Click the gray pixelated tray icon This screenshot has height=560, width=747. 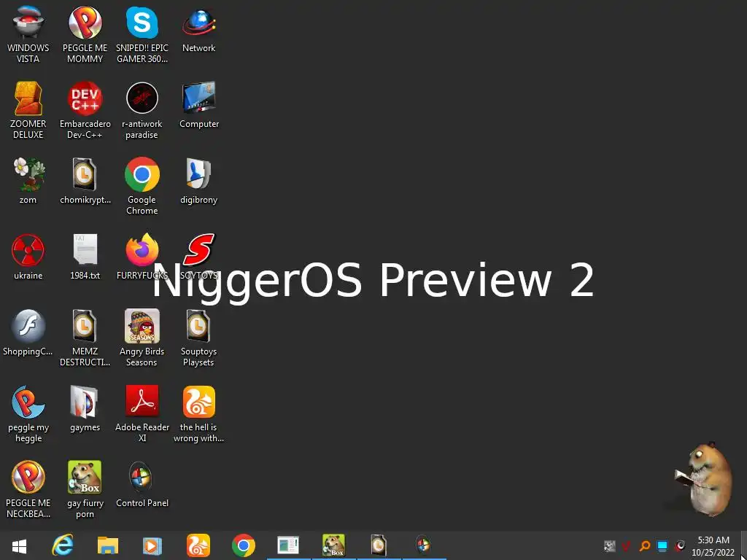pyautogui.click(x=609, y=545)
